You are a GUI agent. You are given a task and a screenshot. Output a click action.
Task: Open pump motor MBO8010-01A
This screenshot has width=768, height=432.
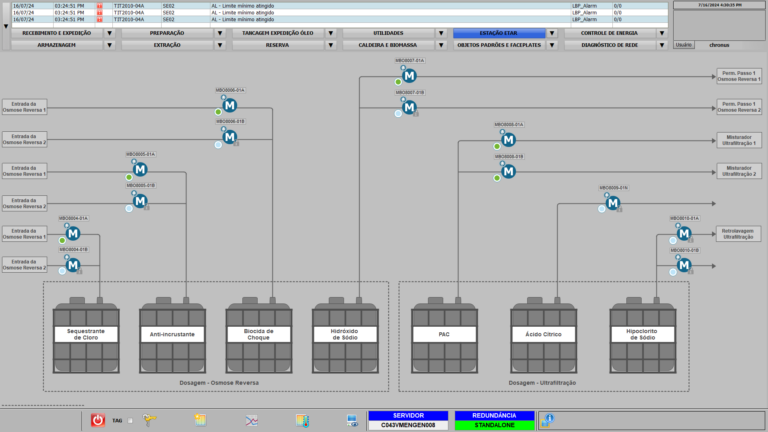(x=684, y=234)
